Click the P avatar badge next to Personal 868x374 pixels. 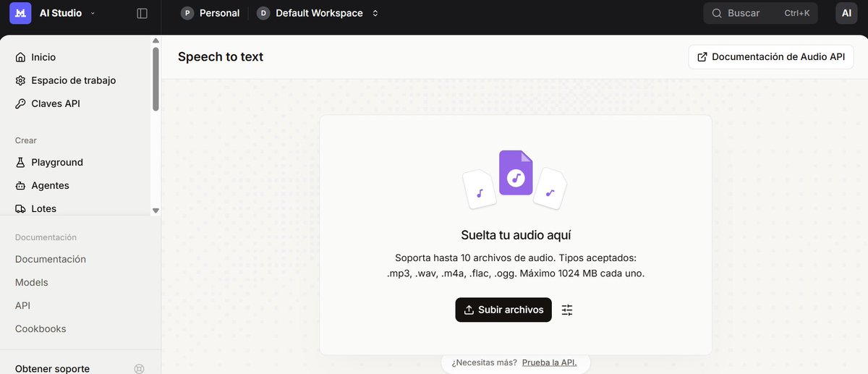coord(187,13)
